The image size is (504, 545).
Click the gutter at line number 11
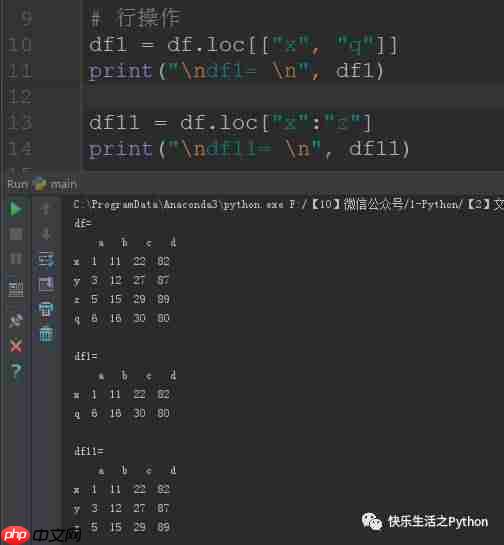point(20,71)
